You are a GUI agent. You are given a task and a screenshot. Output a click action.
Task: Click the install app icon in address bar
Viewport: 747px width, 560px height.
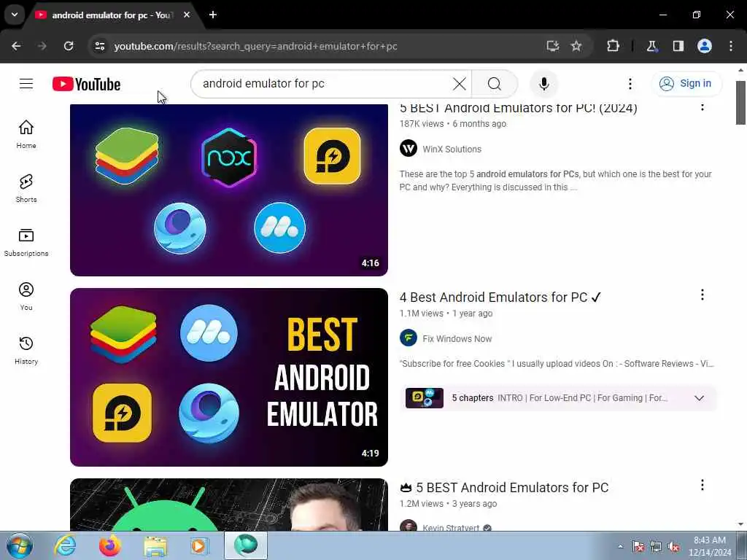click(x=553, y=46)
